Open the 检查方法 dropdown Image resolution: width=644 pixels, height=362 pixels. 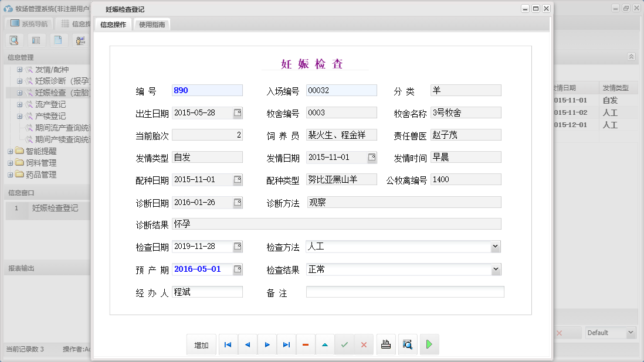[x=496, y=247]
